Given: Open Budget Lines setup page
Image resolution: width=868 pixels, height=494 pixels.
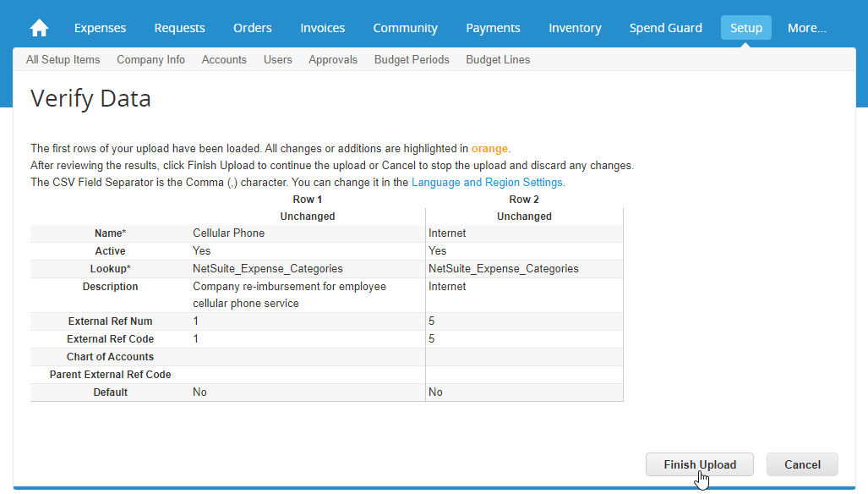Looking at the screenshot, I should (498, 60).
